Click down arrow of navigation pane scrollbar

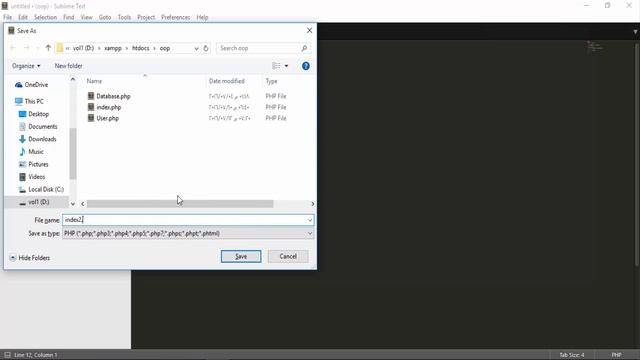(x=73, y=204)
